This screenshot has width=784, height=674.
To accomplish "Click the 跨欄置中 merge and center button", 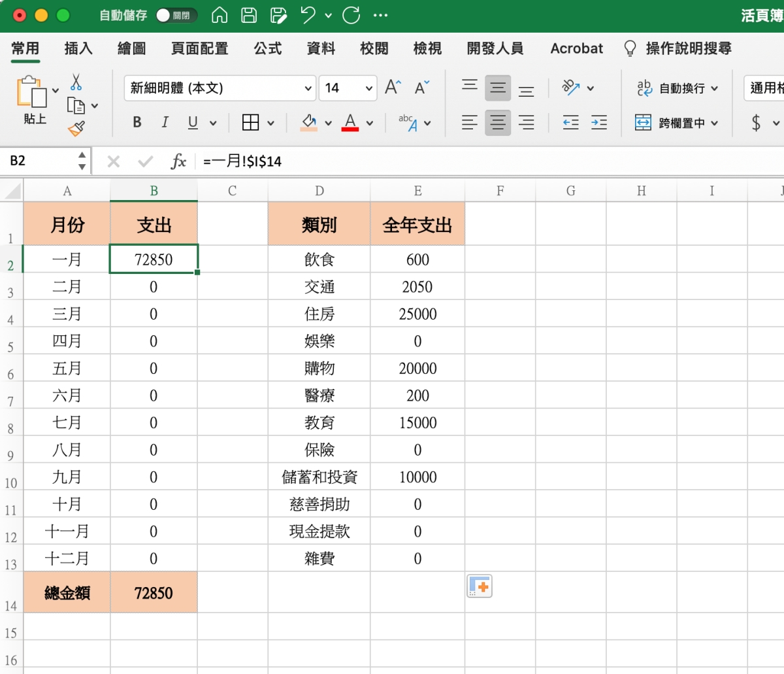I will [x=677, y=122].
